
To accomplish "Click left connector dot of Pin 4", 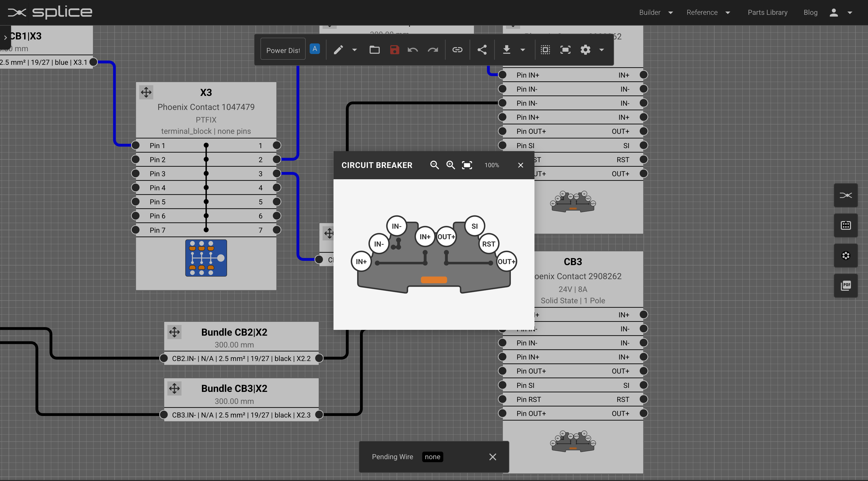I will tap(135, 188).
